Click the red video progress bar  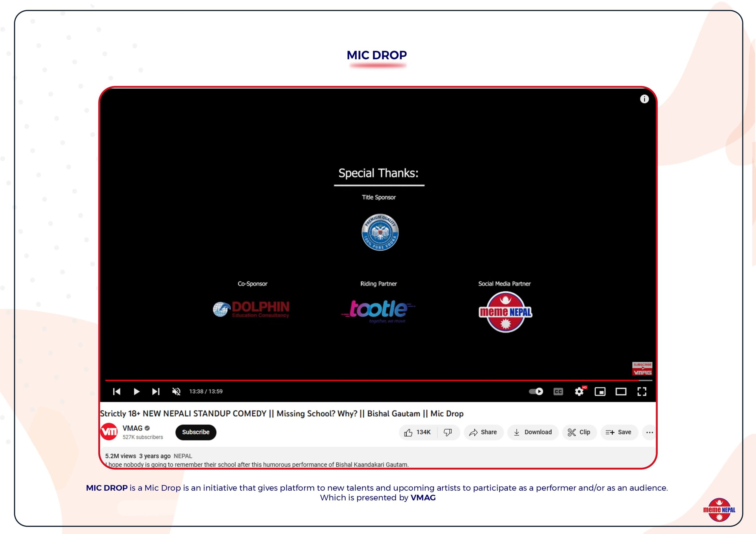coord(362,380)
